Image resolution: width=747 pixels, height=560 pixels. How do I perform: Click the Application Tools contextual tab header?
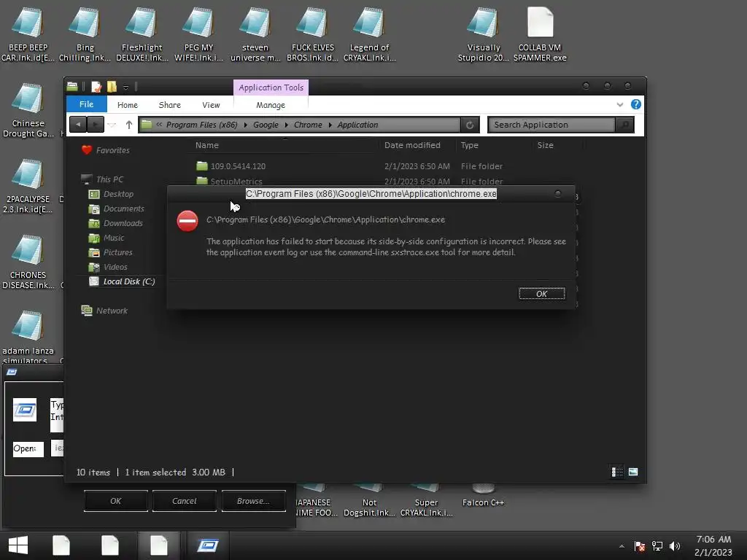(x=271, y=87)
